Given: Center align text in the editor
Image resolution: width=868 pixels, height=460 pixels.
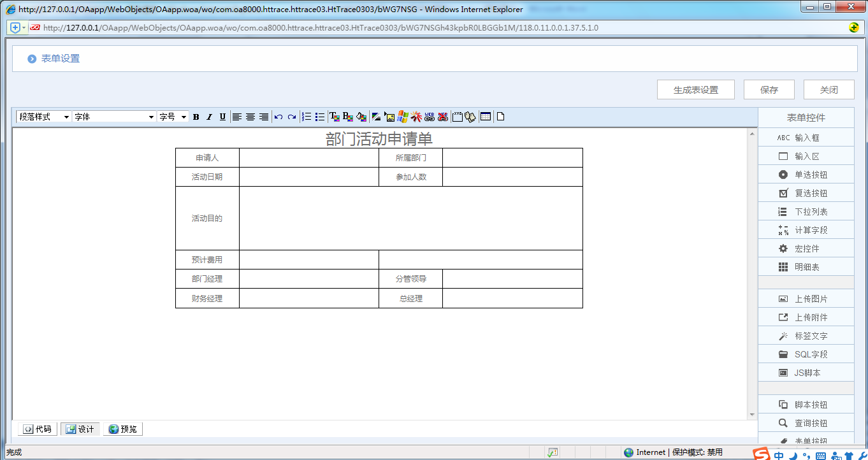Looking at the screenshot, I should pos(250,117).
